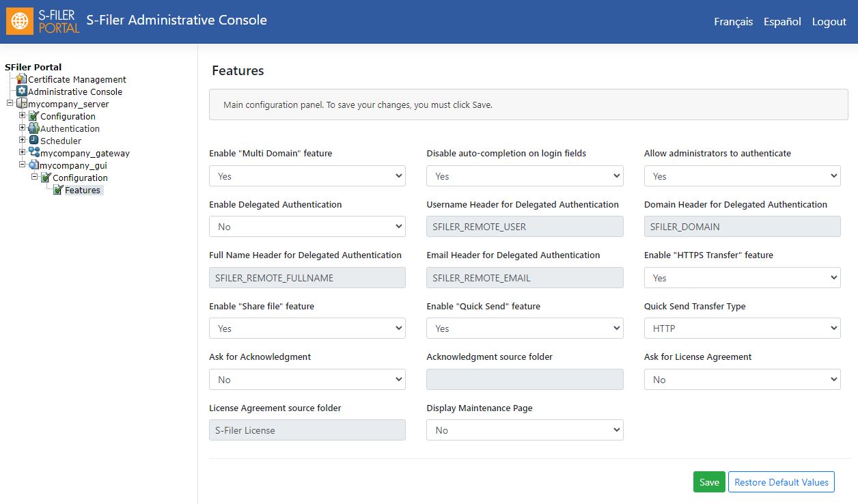The width and height of the screenshot is (858, 504).
Task: Select mycompany_gateway in the tree
Action: (x=85, y=153)
